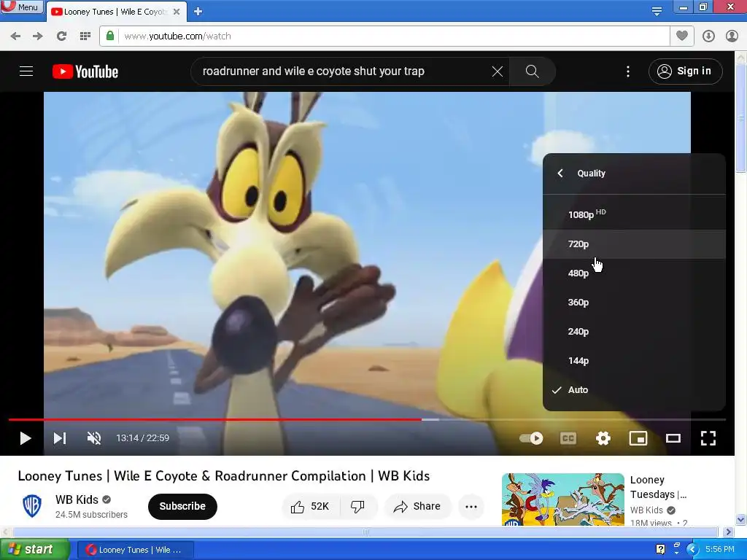Enter full screen mode
This screenshot has height=560, width=747.
tap(708, 438)
